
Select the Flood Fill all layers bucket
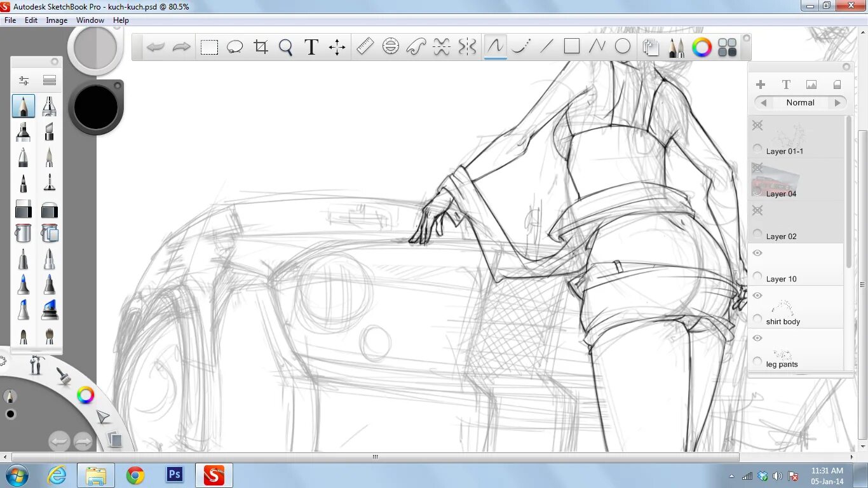(50, 233)
